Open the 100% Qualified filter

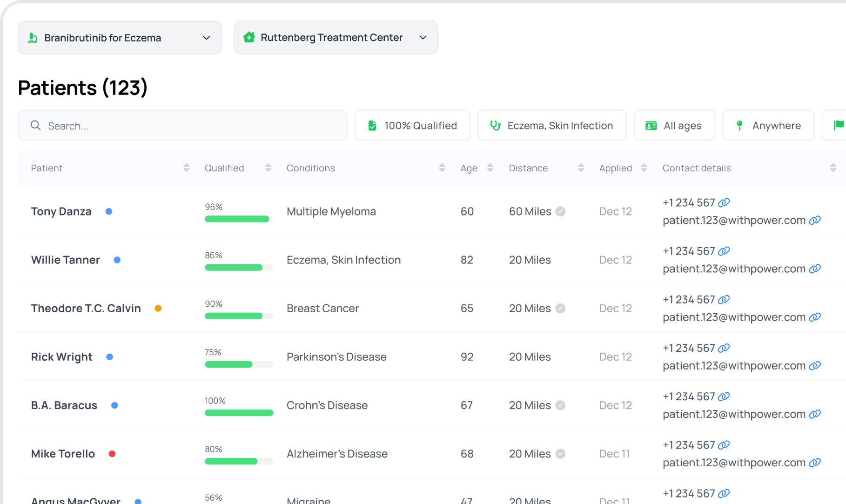[412, 125]
